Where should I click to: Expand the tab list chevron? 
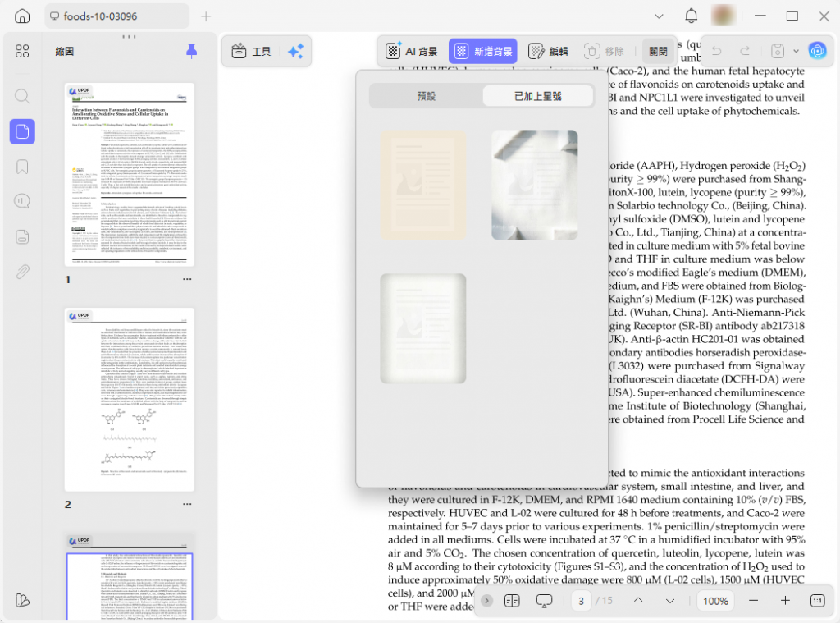659,16
